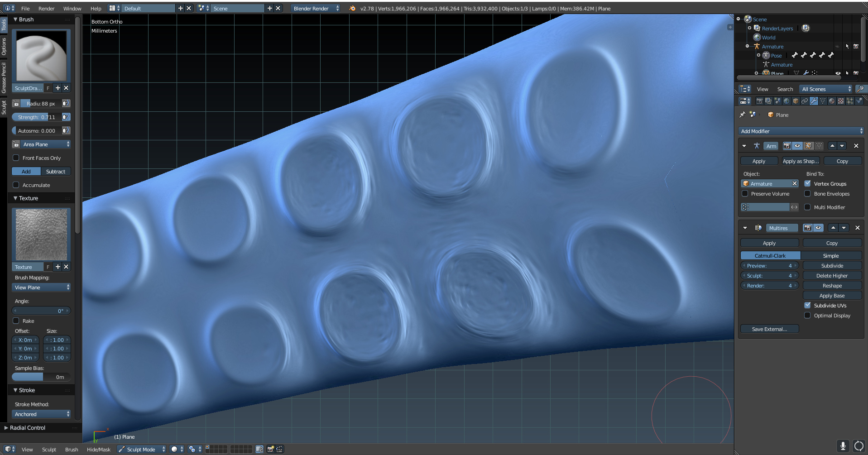Screen dimensions: 868x455
Task: Click the OpenGL render animation clapper icon
Action: [279, 449]
